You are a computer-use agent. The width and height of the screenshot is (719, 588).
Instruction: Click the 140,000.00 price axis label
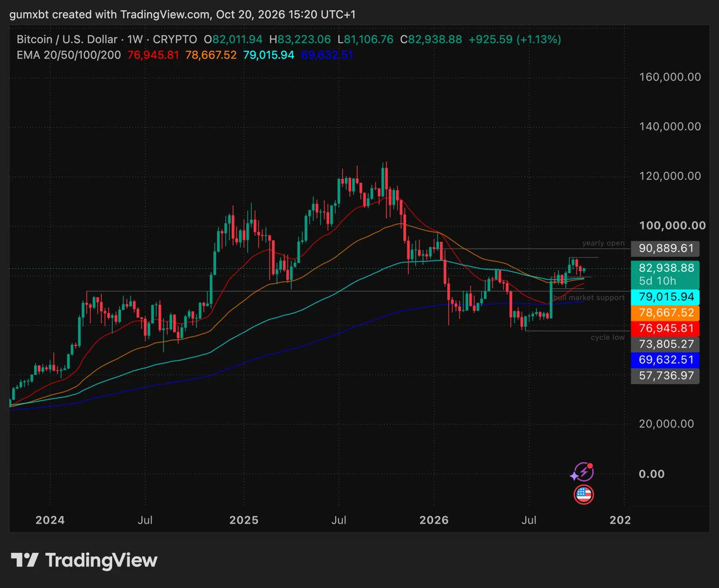(x=669, y=126)
